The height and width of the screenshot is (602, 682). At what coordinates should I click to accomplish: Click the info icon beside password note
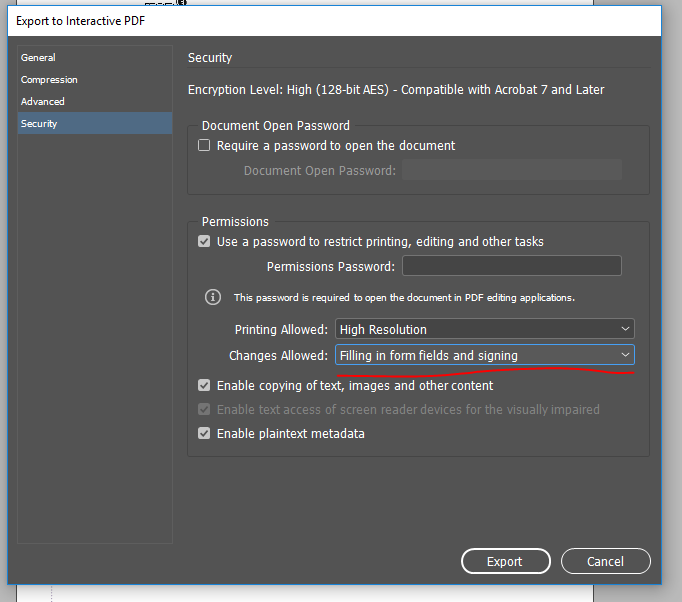point(212,297)
